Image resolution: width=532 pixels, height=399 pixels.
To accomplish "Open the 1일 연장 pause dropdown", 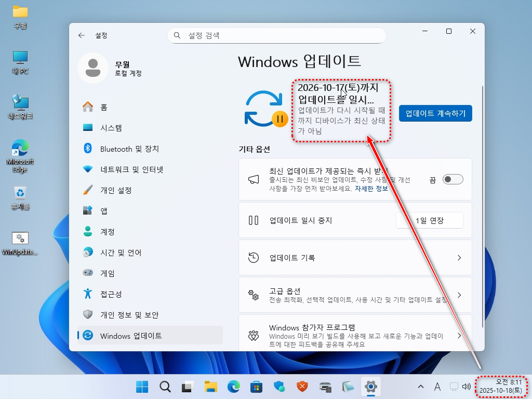I will coord(430,220).
